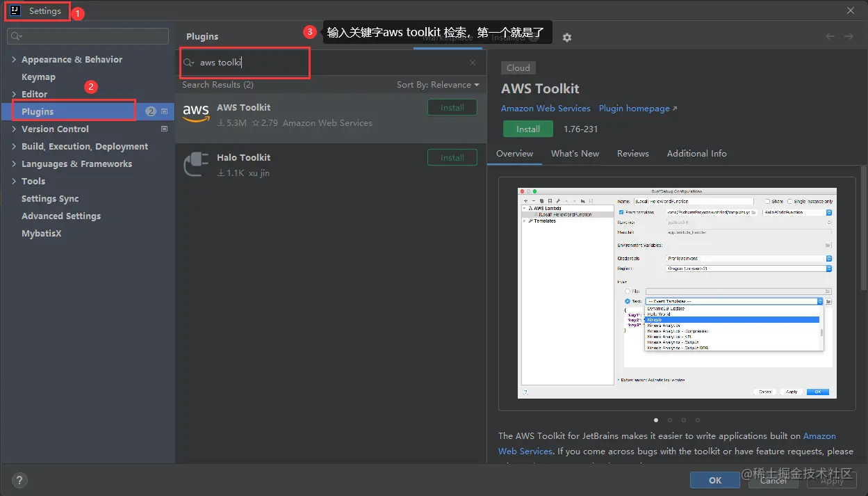Expand the Tools settings node
This screenshot has height=496, width=868.
click(x=14, y=181)
